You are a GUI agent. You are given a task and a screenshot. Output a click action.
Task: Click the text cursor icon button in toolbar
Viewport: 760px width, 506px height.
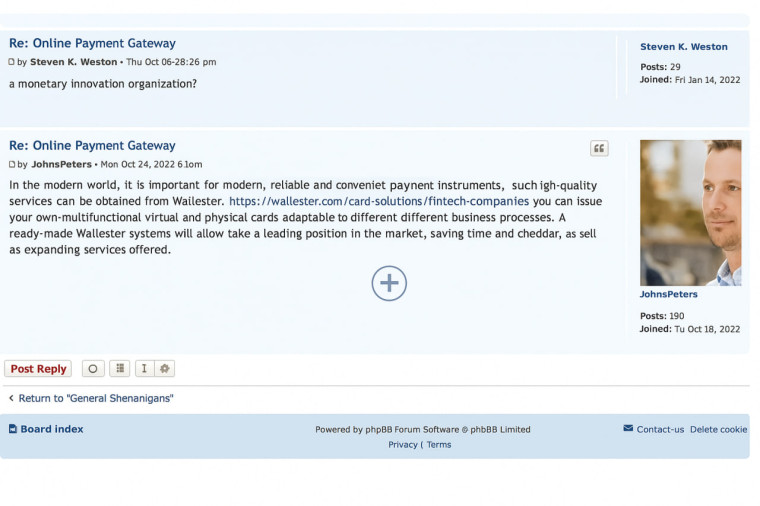click(144, 369)
